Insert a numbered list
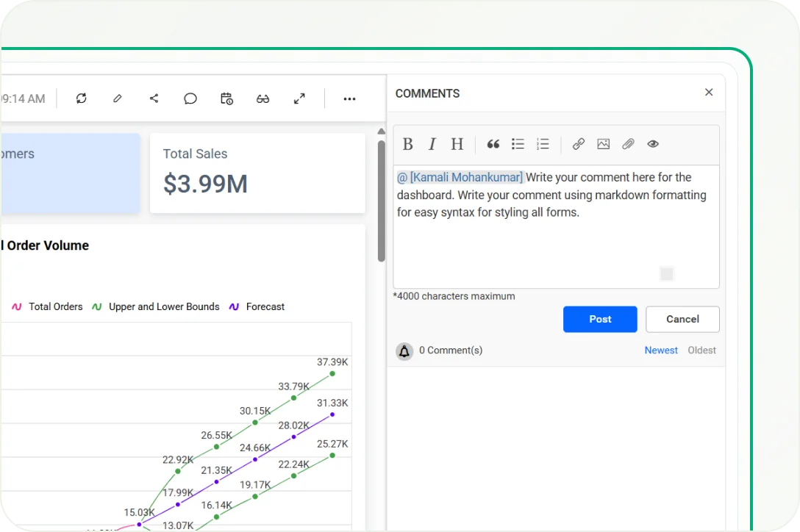Viewport: 800px width, 532px height. 543,144
